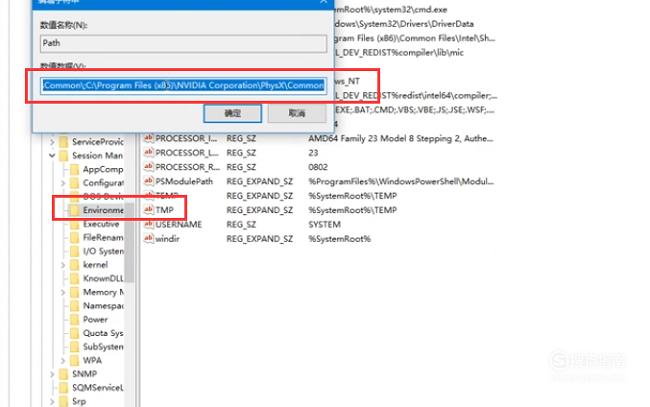Click the REG_EXPAND_SZ type of windir
The image size is (650, 407).
click(260, 239)
